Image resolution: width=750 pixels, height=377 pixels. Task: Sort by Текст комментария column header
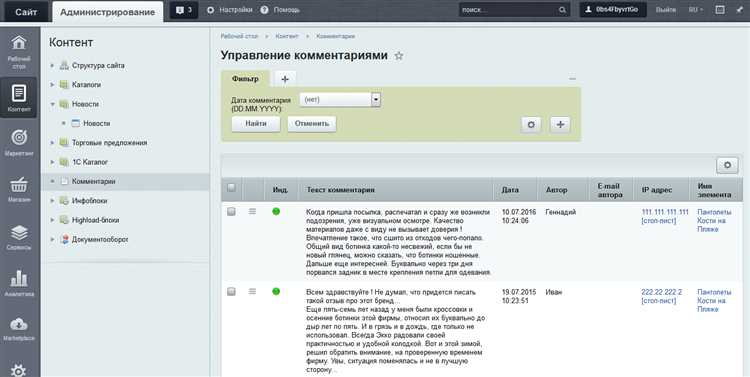tap(341, 190)
